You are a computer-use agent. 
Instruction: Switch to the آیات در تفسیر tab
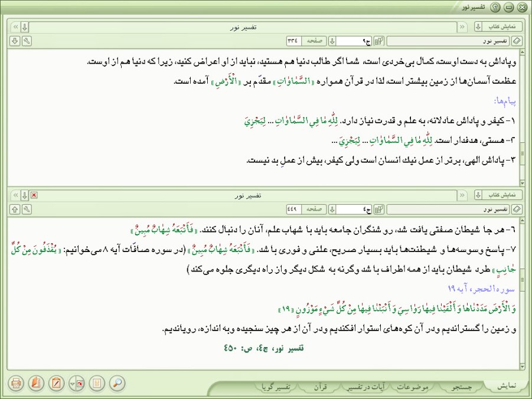pyautogui.click(x=367, y=387)
